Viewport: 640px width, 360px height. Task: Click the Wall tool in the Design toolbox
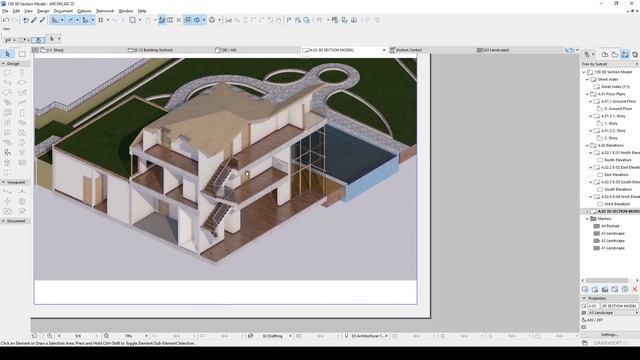pyautogui.click(x=7, y=73)
